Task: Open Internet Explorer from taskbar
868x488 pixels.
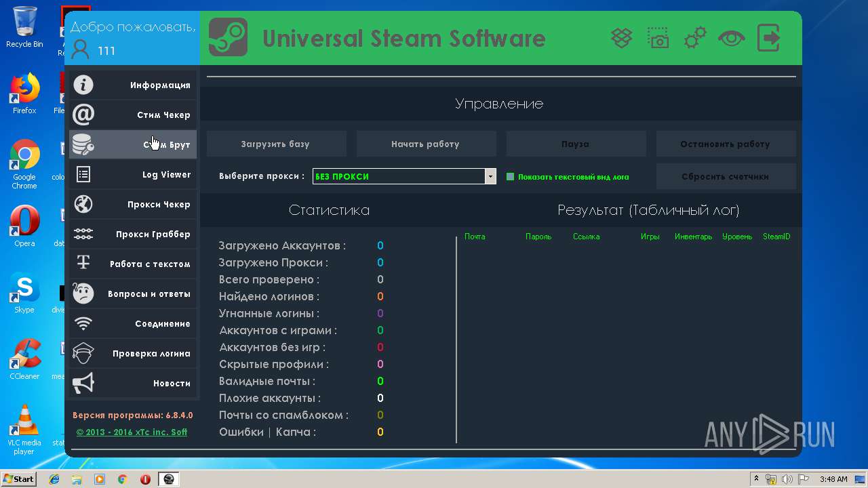Action: click(x=54, y=479)
